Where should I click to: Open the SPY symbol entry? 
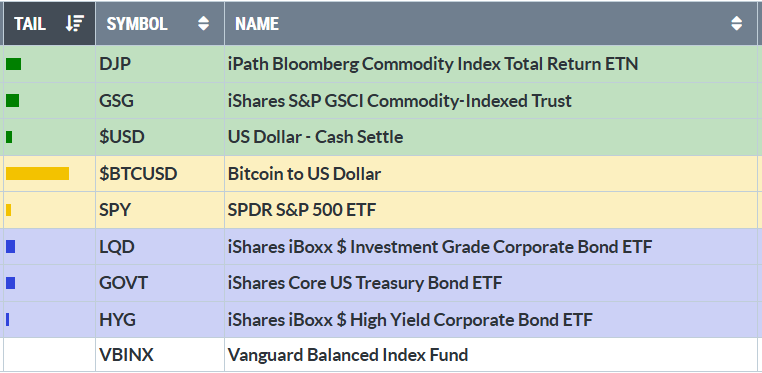[x=115, y=210]
